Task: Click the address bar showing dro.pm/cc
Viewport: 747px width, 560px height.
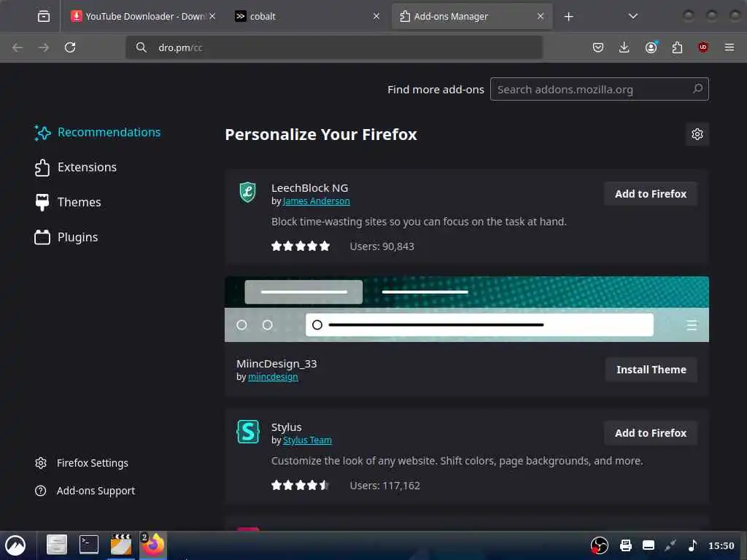Action: (x=334, y=47)
